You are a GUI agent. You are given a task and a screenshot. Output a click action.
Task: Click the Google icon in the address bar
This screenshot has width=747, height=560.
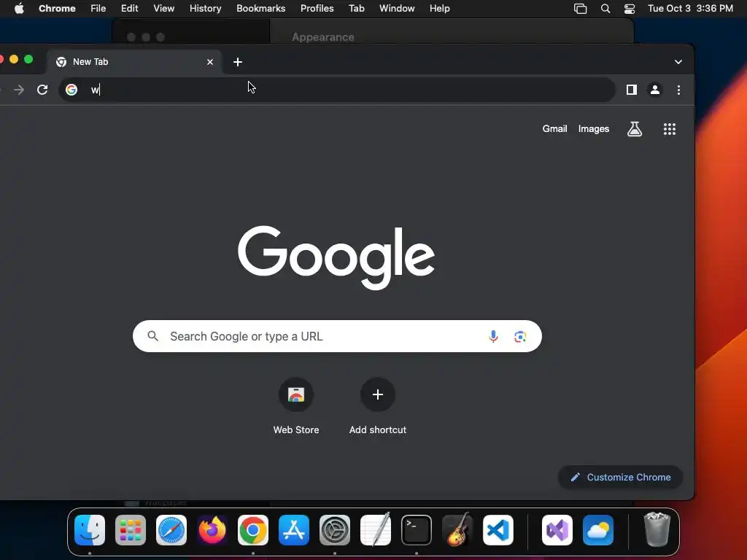[x=71, y=90]
